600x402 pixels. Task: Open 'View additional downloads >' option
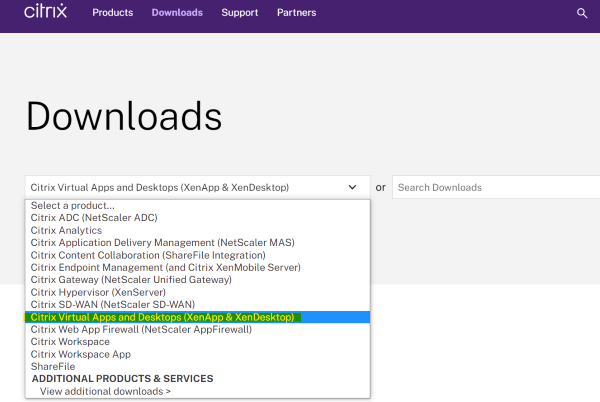(197, 391)
